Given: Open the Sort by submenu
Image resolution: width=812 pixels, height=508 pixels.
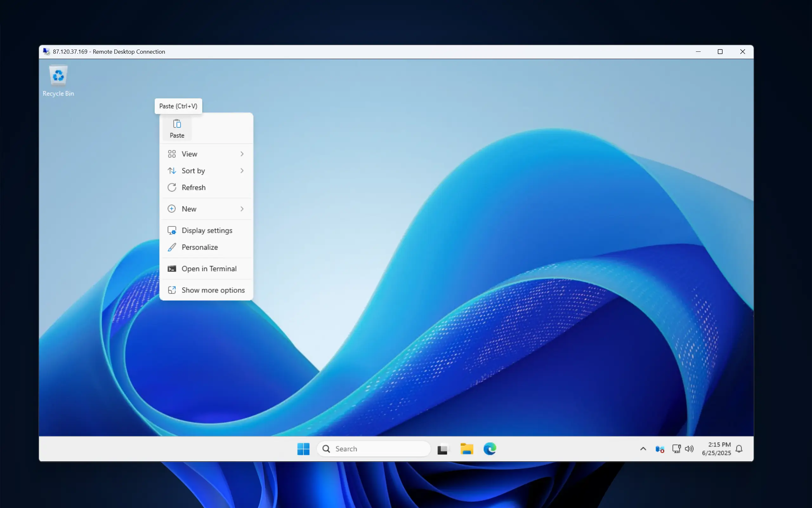Looking at the screenshot, I should click(206, 171).
